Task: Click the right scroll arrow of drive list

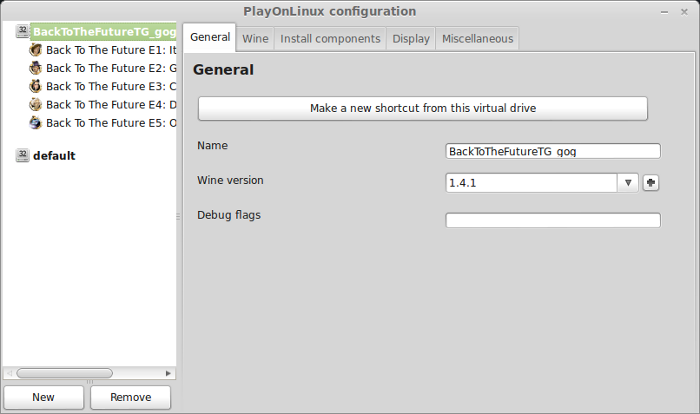Action: 168,373
